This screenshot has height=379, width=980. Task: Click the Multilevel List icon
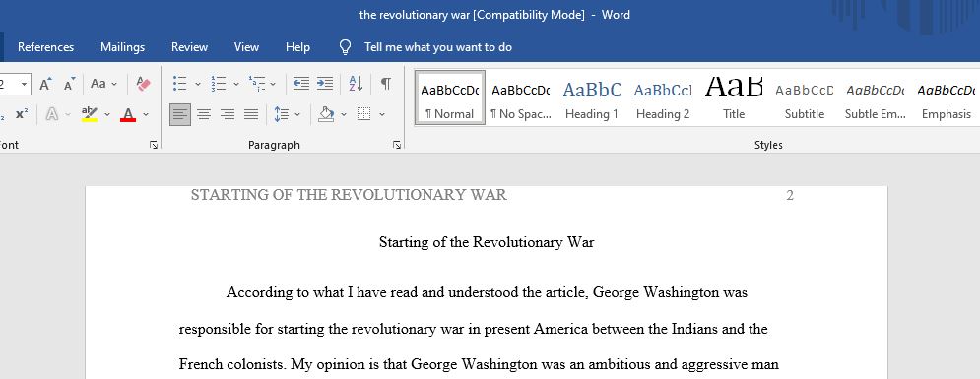(x=257, y=84)
